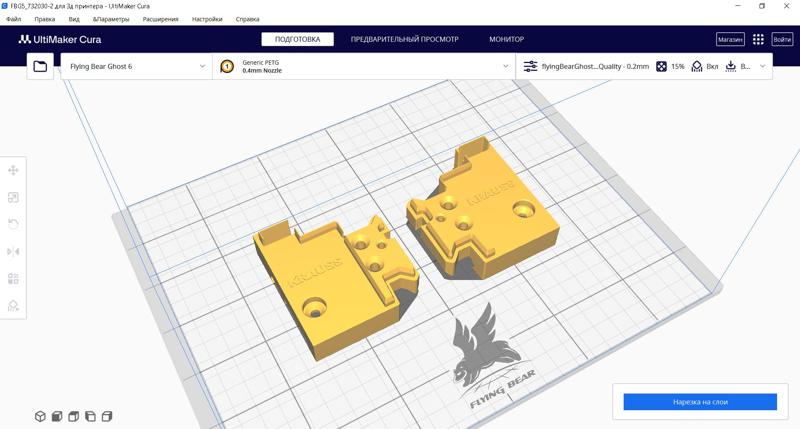Click the Магазин marketplace button

[730, 39]
